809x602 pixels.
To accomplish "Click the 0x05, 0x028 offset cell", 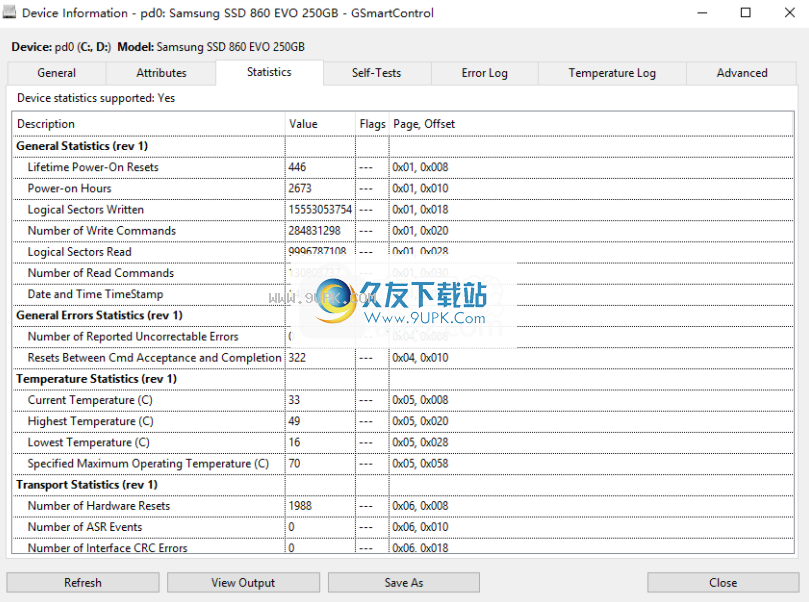I will (591, 442).
